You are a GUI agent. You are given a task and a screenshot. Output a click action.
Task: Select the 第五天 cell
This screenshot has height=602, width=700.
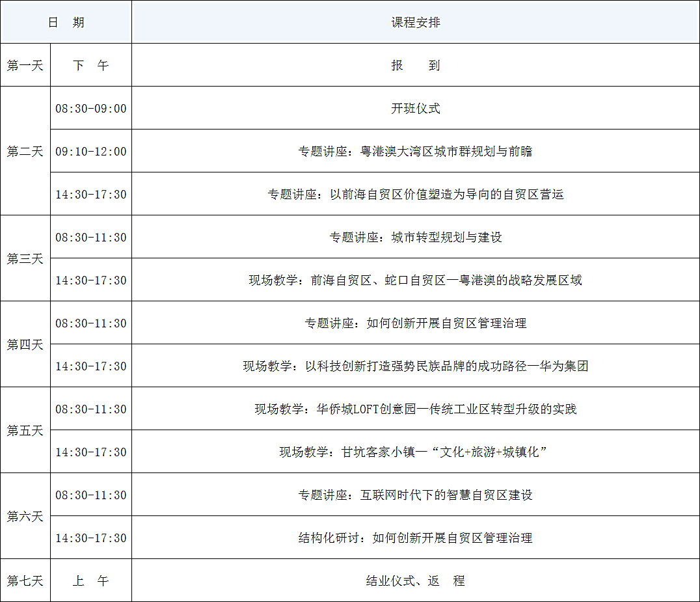point(25,430)
